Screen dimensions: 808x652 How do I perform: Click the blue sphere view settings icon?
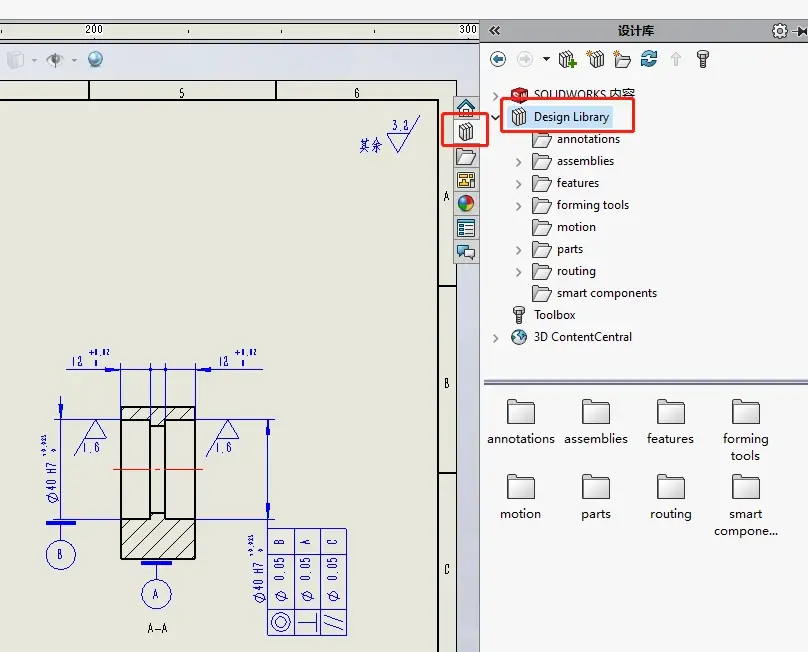click(95, 59)
